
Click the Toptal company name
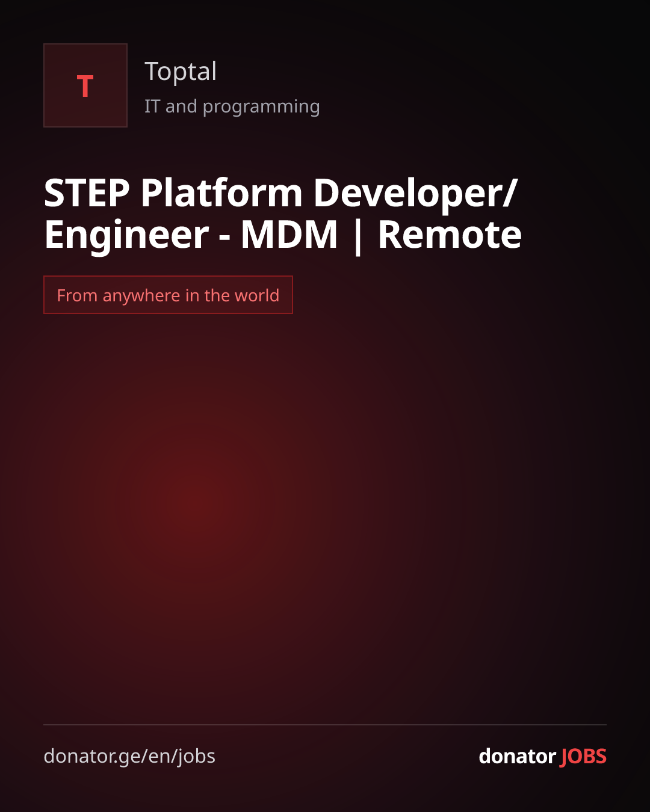[x=181, y=72]
